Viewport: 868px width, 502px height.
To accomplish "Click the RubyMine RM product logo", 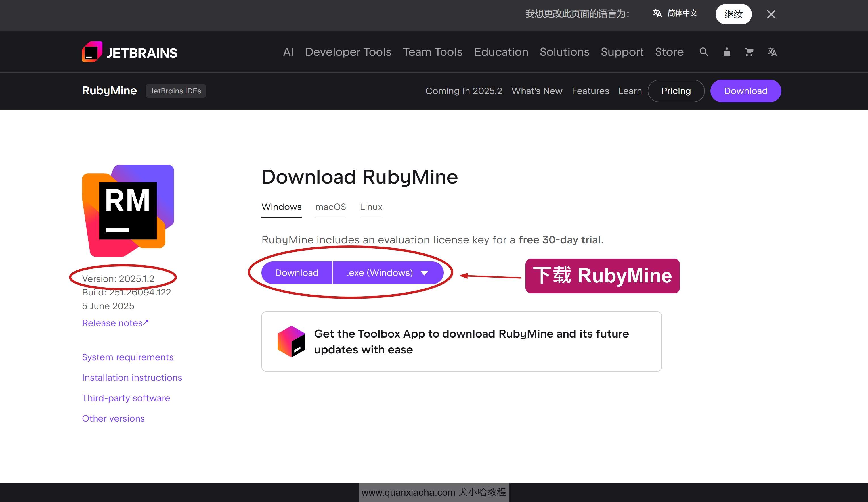I will (128, 211).
